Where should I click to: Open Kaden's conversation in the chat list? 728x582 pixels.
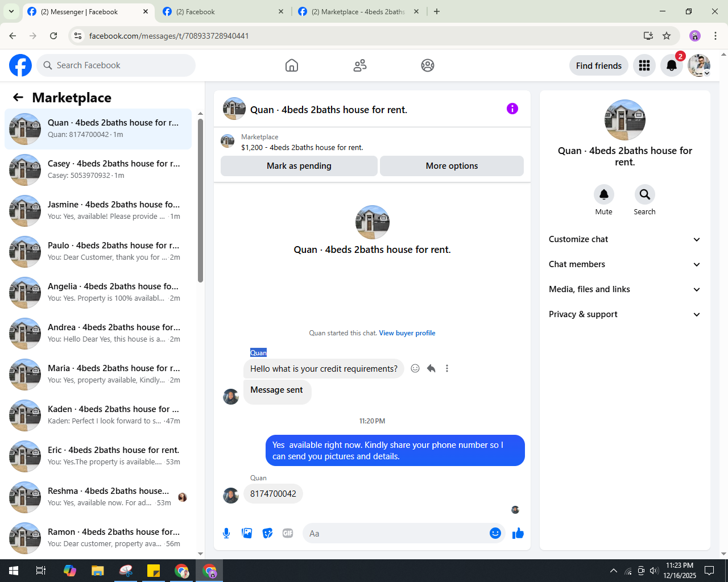click(x=98, y=415)
